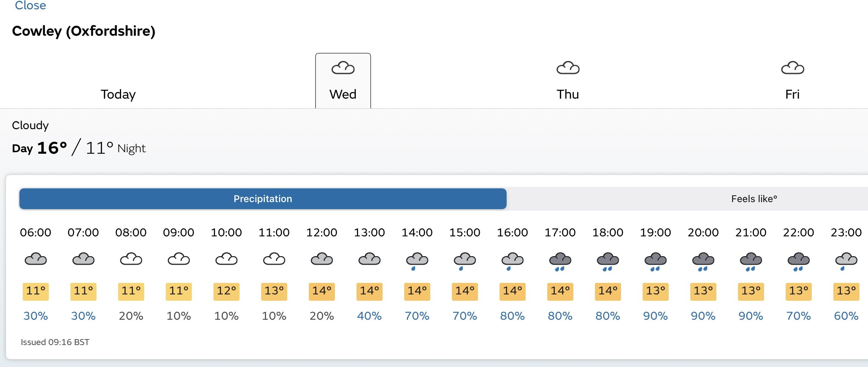Switch to the Feels like° view
Viewport: 868px width, 367px height.
point(754,199)
